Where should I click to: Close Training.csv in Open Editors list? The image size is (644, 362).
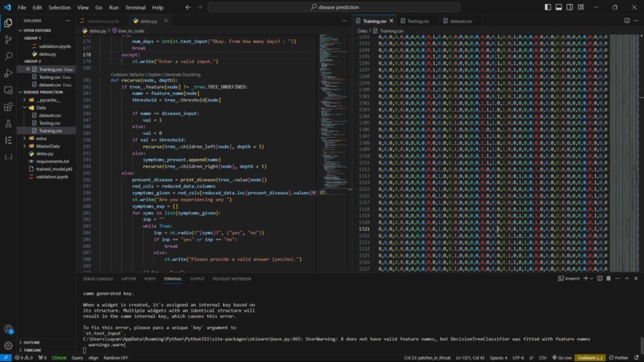[28, 70]
